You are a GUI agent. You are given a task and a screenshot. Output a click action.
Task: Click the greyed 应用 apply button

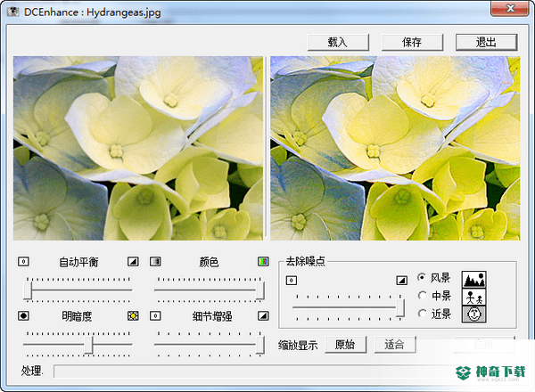click(483, 345)
